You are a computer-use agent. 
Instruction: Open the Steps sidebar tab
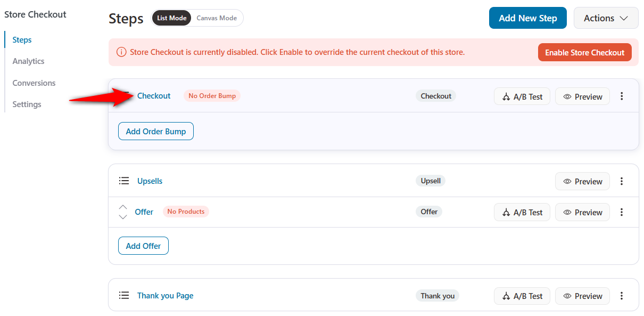coord(22,40)
